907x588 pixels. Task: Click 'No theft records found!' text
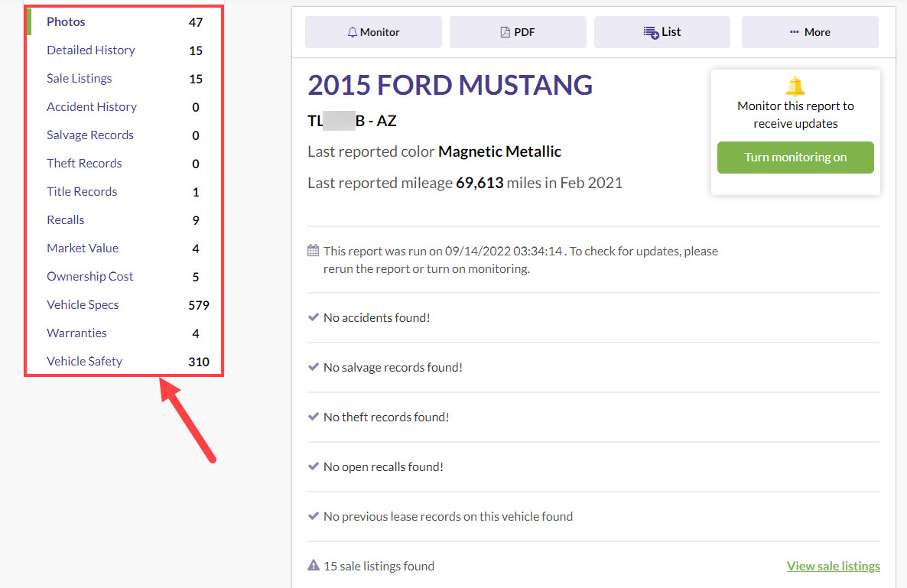(x=386, y=417)
